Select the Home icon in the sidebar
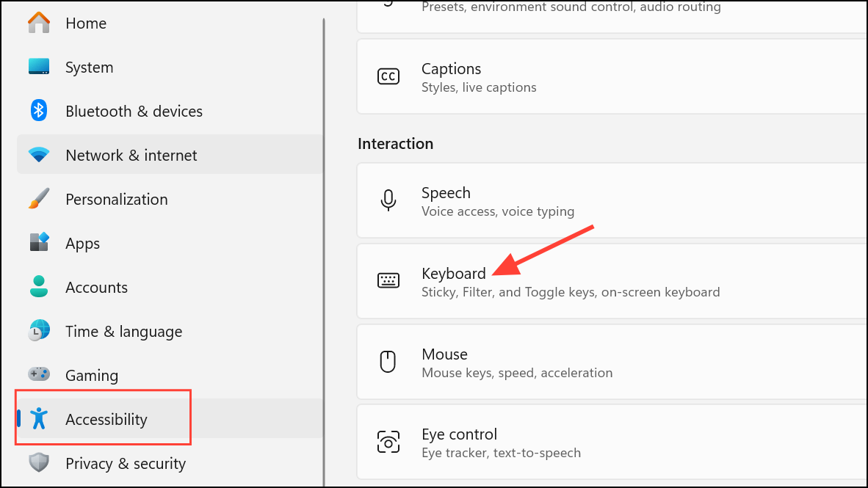 [38, 23]
